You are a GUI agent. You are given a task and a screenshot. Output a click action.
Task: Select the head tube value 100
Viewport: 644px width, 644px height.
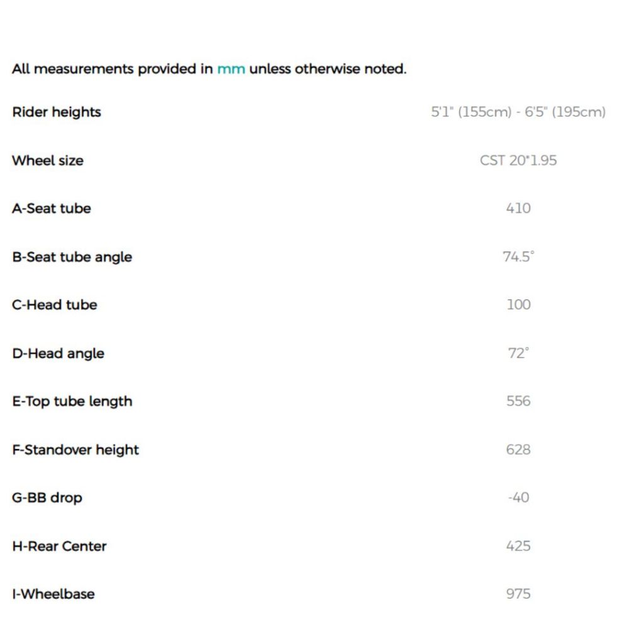[518, 305]
